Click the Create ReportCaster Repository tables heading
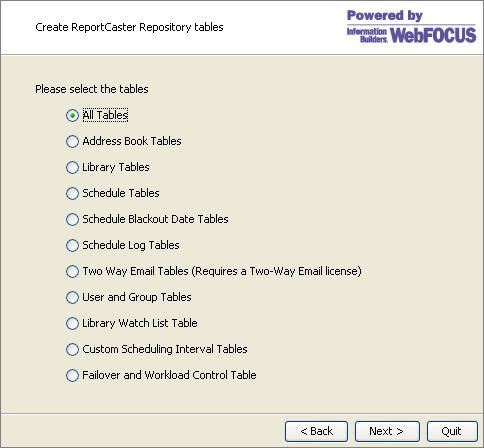Screen dimensions: 484x448 [x=129, y=27]
